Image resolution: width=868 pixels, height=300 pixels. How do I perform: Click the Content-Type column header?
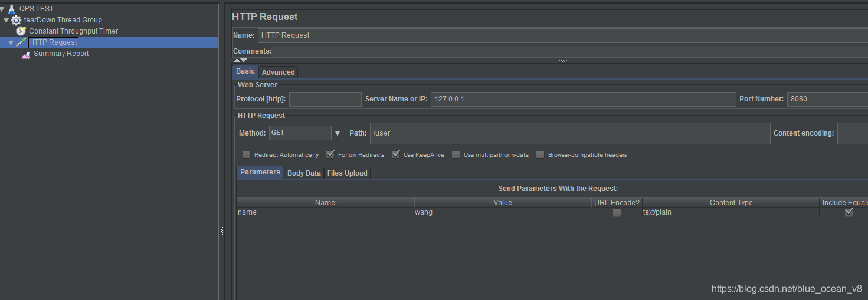click(731, 203)
